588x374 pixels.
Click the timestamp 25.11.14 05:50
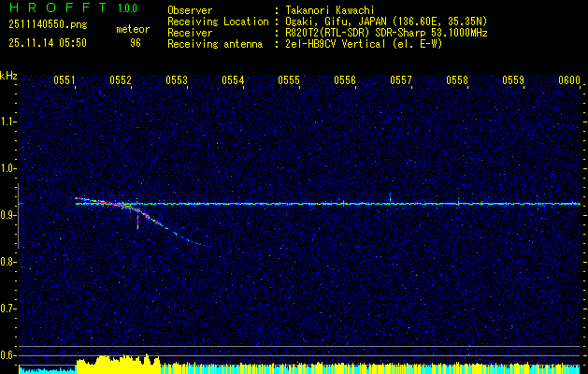point(48,43)
